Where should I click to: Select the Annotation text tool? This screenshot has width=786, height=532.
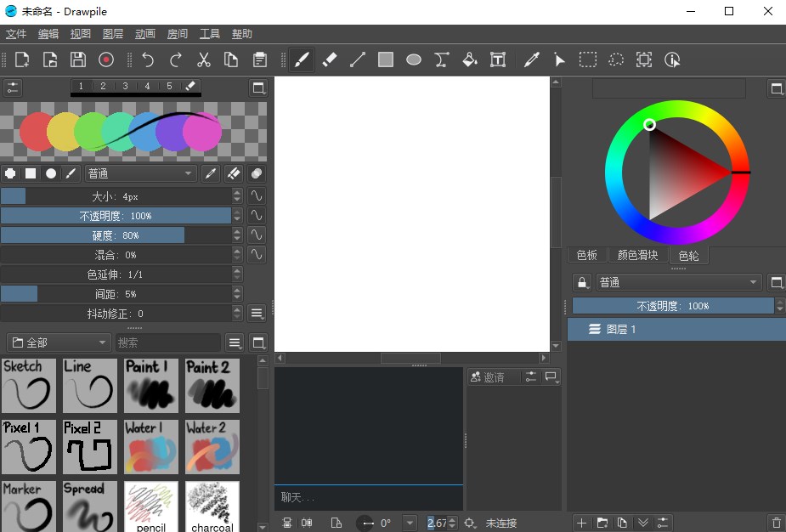[x=498, y=59]
